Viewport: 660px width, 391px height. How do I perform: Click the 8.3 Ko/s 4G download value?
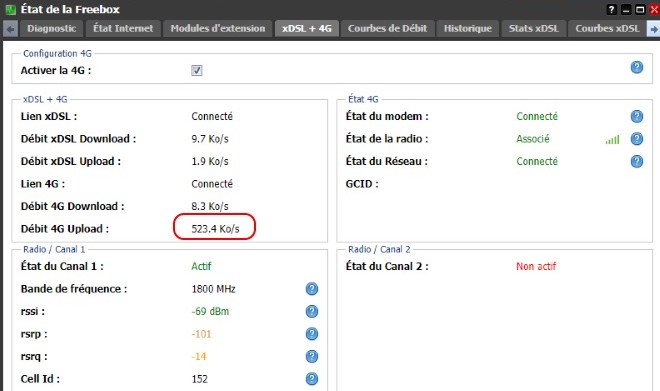tap(210, 206)
